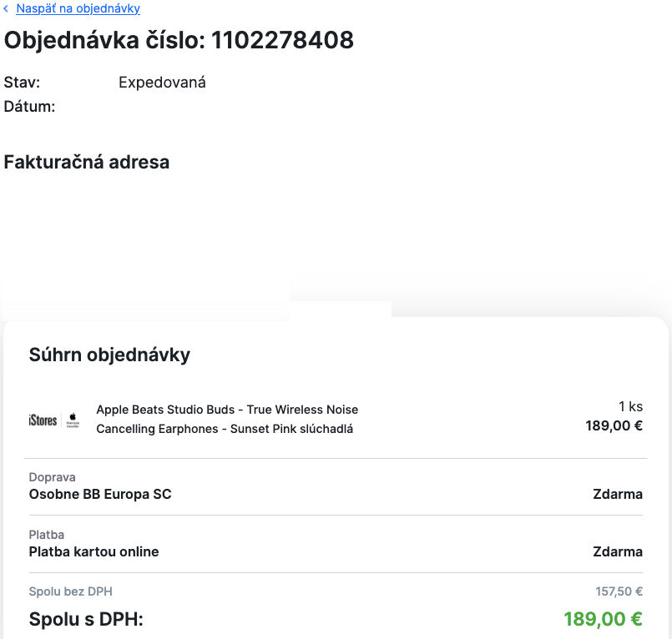Image resolution: width=672 pixels, height=639 pixels.
Task: Click the Expedovaná order status text
Action: (162, 83)
